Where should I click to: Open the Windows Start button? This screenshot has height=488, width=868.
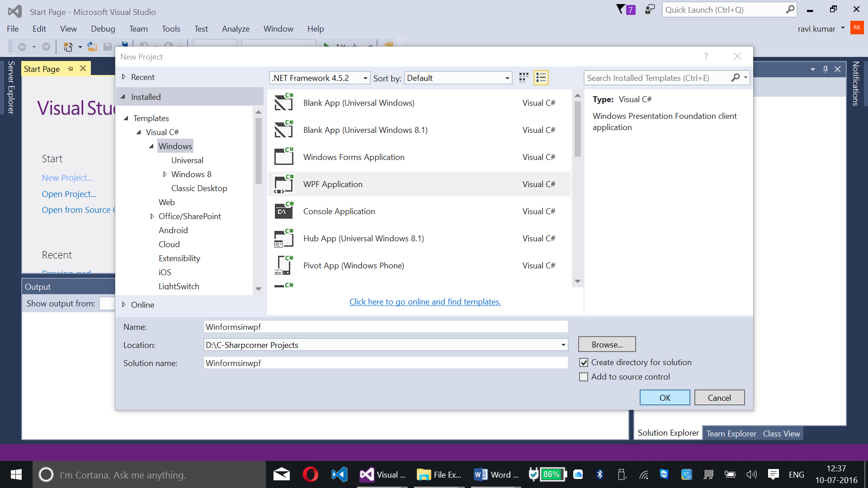(16, 474)
